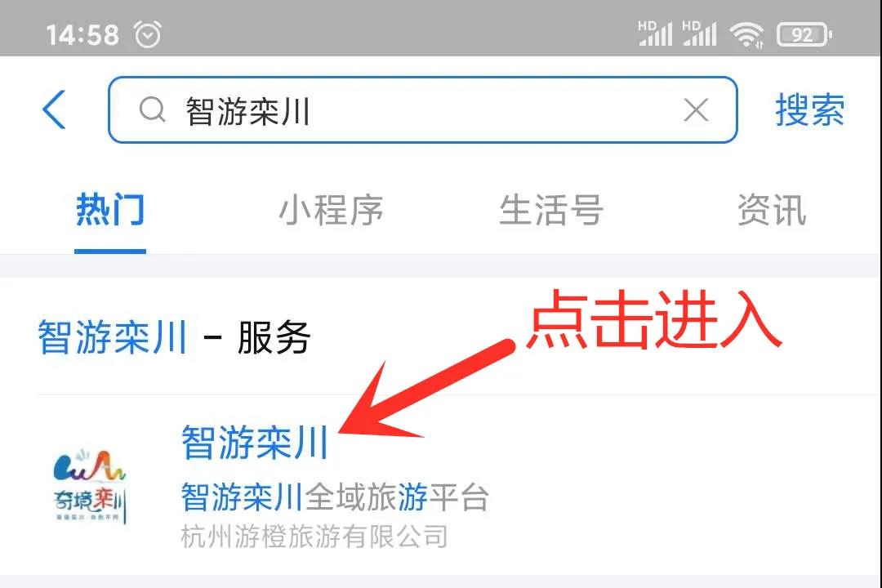Clear the search text with X
The width and height of the screenshot is (882, 588).
(x=696, y=109)
